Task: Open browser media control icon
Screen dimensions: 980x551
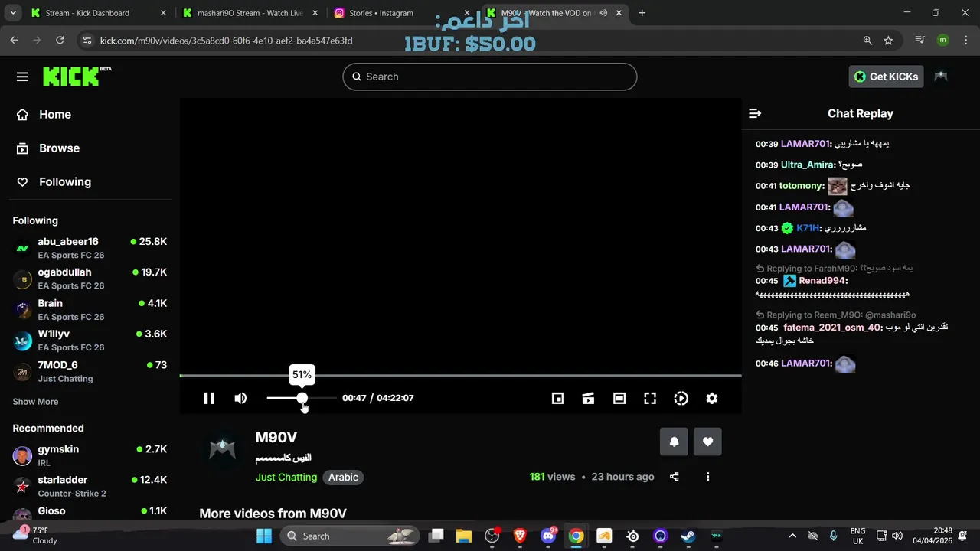Action: click(920, 41)
